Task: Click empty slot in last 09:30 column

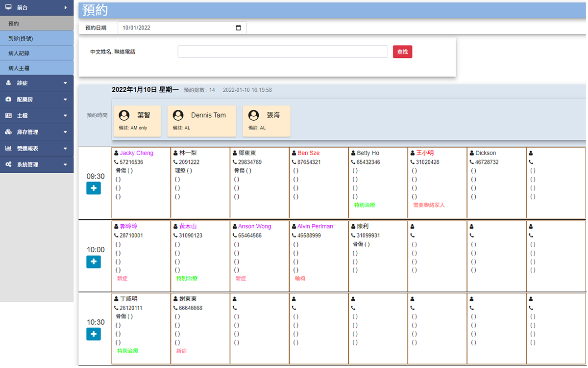Action: (556, 183)
